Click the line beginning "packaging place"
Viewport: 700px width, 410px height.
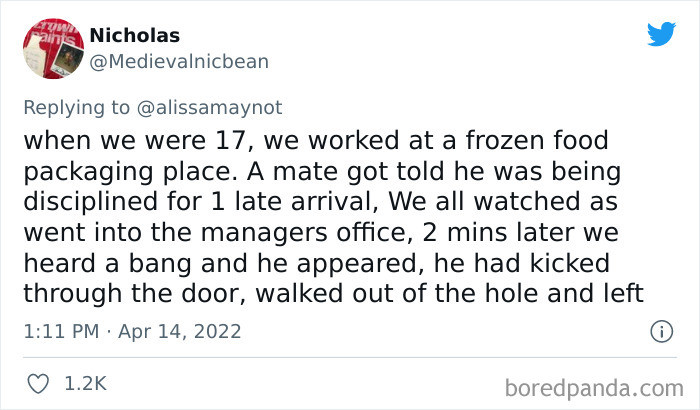322,172
